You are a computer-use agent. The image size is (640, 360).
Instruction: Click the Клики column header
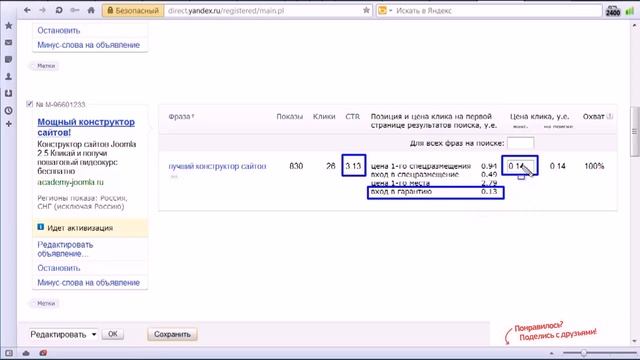pos(324,116)
